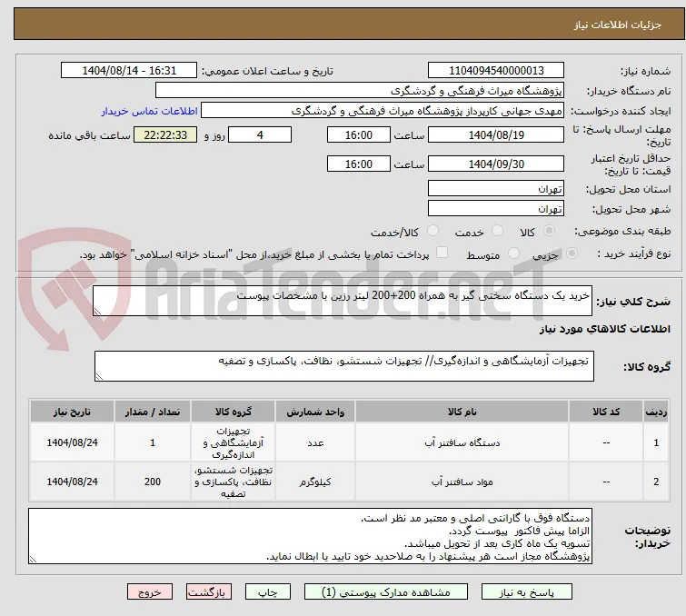Click the resize handle of شرح کلی نیاز box
The height and width of the screenshot is (616, 686).
(x=97, y=311)
